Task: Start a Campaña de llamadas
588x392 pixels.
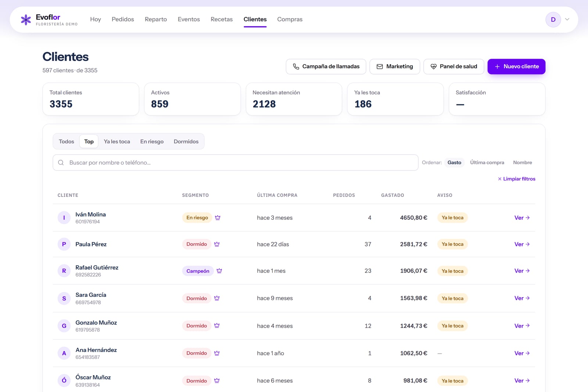Action: pos(326,66)
